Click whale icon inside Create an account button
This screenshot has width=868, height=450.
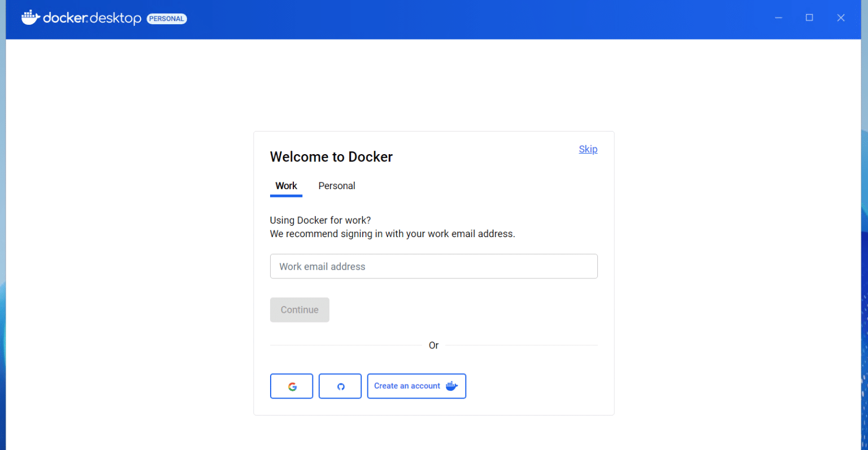[x=452, y=386]
